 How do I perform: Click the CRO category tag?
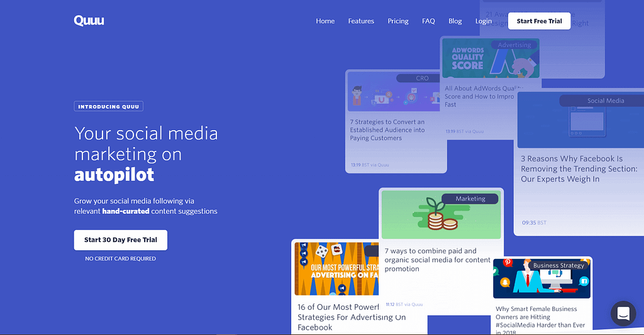418,78
